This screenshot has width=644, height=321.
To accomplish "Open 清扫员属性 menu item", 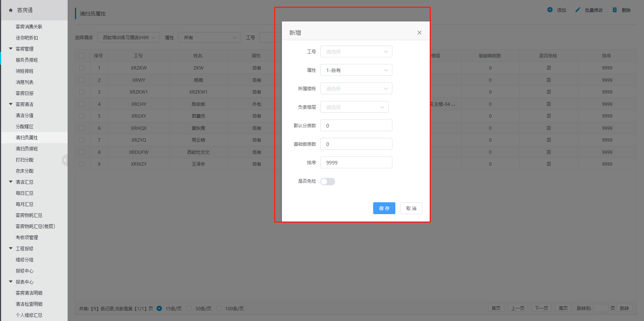I will click(27, 138).
